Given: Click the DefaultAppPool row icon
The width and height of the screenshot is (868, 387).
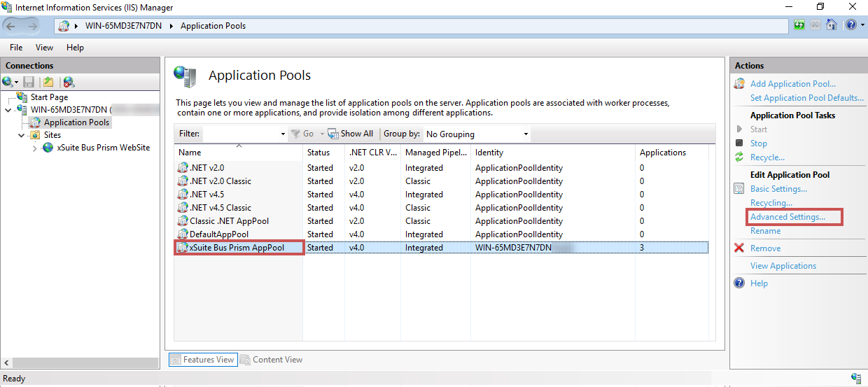Looking at the screenshot, I should (x=183, y=234).
